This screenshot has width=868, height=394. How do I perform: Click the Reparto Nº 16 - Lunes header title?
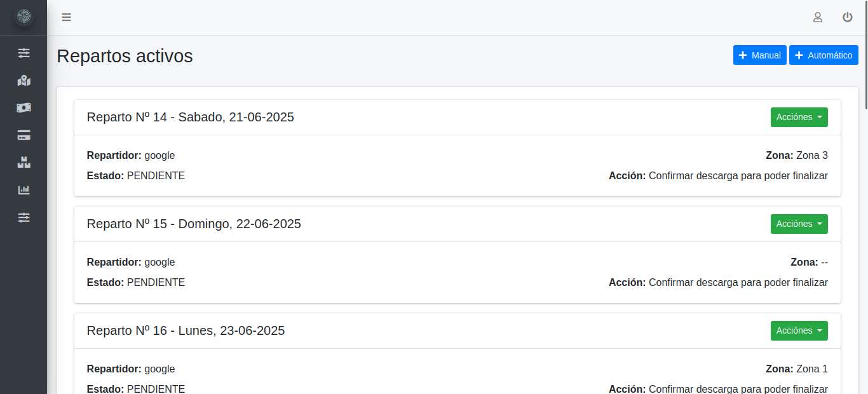coord(186,330)
